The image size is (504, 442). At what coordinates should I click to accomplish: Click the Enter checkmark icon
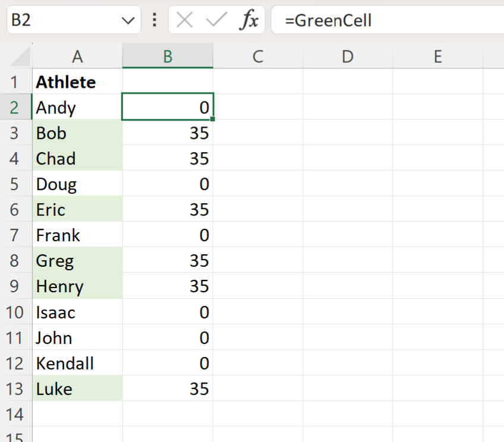[x=215, y=20]
